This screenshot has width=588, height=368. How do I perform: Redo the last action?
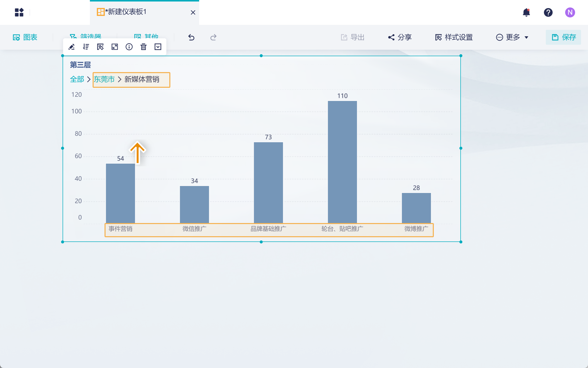pos(213,37)
